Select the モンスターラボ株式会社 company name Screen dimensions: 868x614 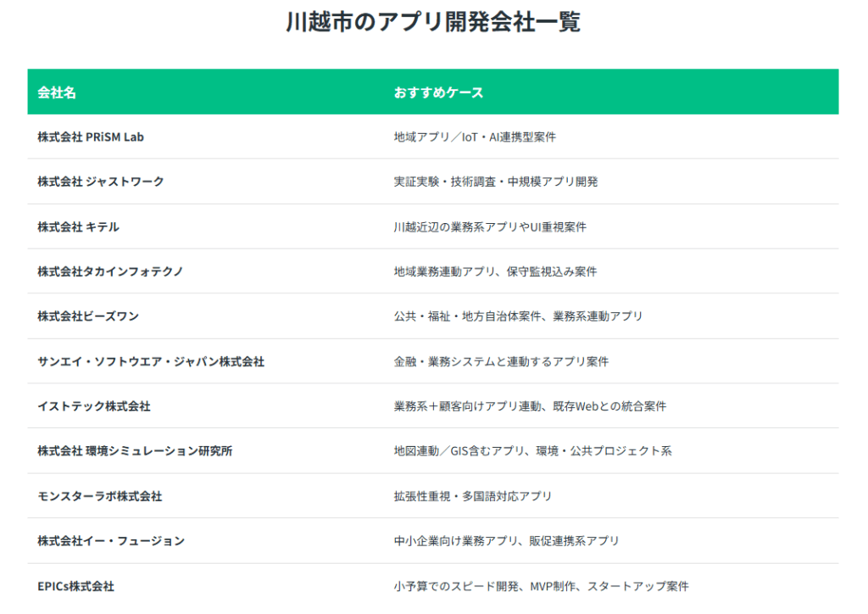click(x=100, y=496)
